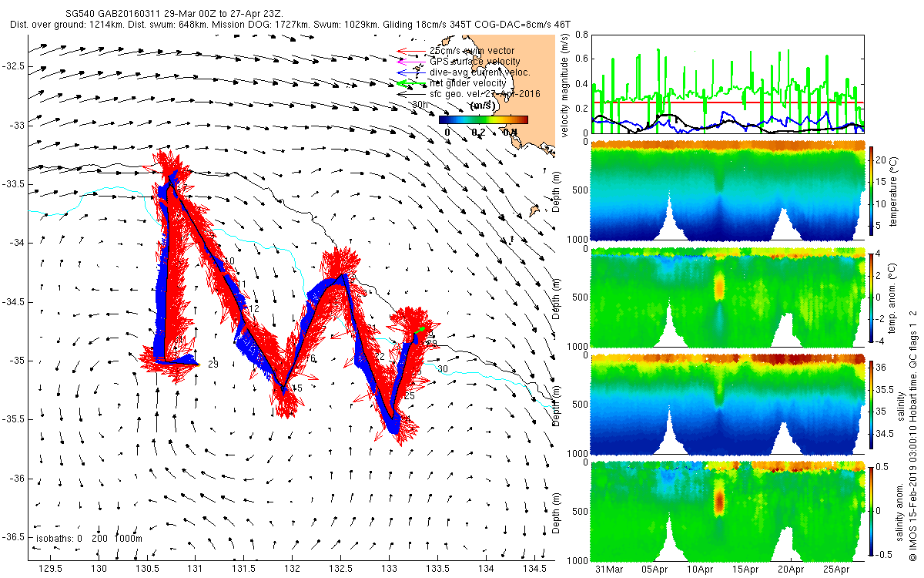Click the magenta GPS surface velocity legend arrow
The image size is (924, 578).
click(410, 62)
